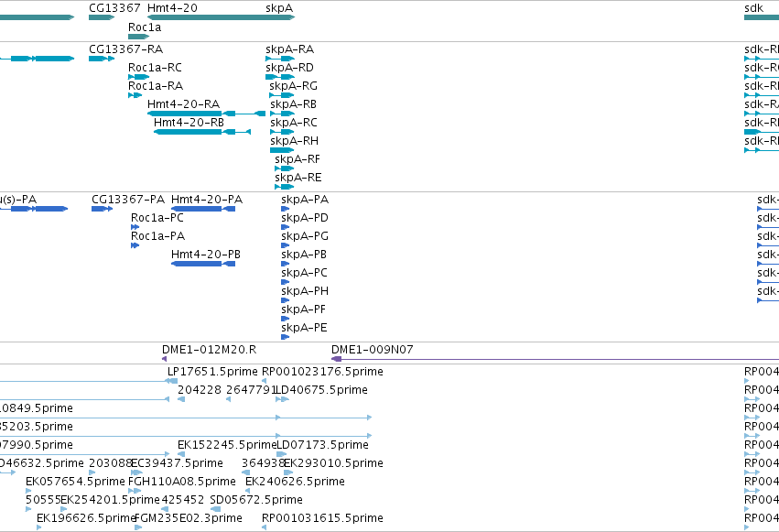Click the CG13367 gene label

pos(114,8)
